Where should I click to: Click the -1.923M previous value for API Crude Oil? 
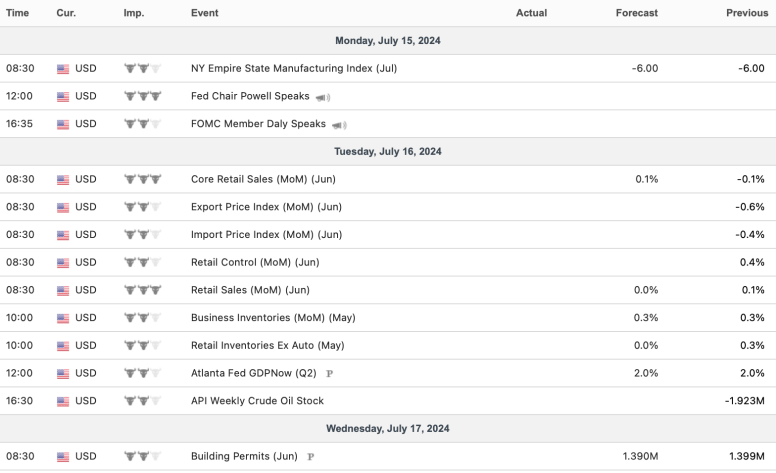tap(745, 401)
